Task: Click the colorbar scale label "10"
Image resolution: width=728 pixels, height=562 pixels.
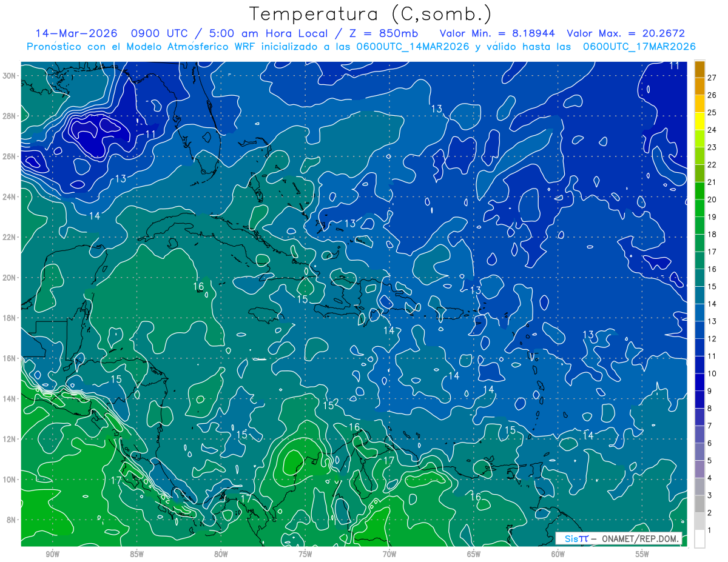Action: coord(712,373)
